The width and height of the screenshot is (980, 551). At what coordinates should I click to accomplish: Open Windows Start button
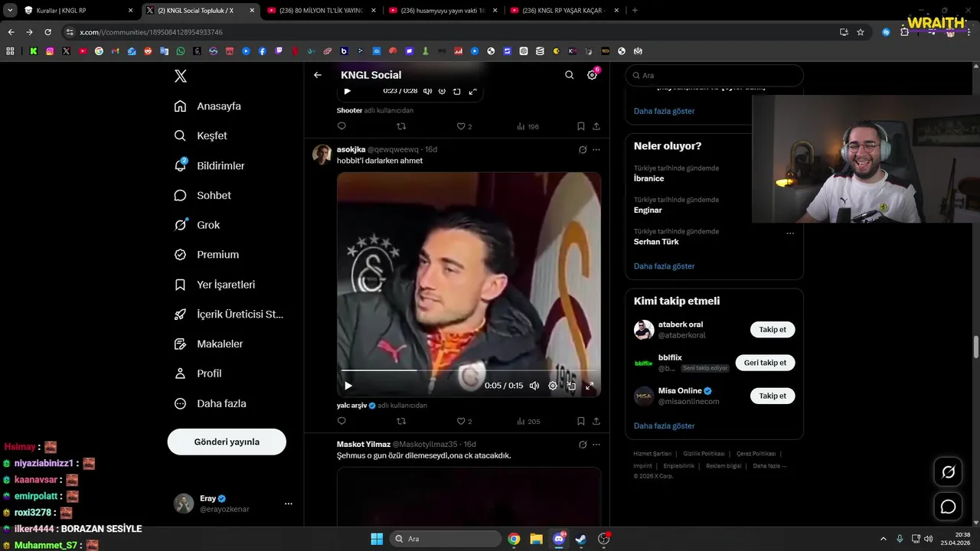[377, 539]
